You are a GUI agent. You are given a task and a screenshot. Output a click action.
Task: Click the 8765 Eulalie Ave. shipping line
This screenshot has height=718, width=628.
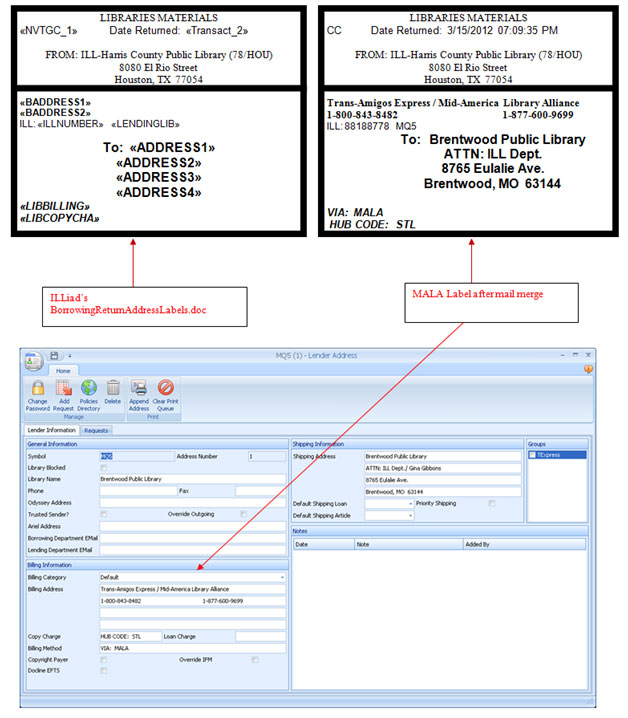click(442, 480)
